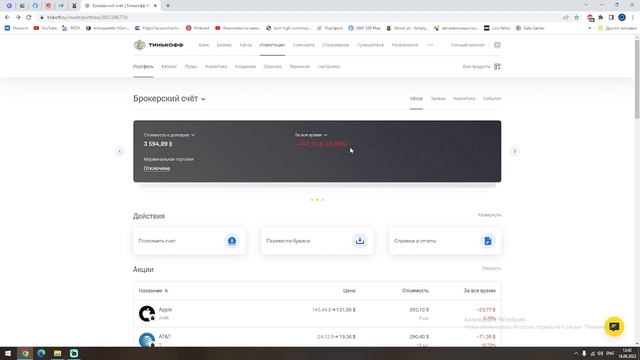This screenshot has height=360, width=640.
Task: Switch to the Каталог tab
Action: point(169,67)
